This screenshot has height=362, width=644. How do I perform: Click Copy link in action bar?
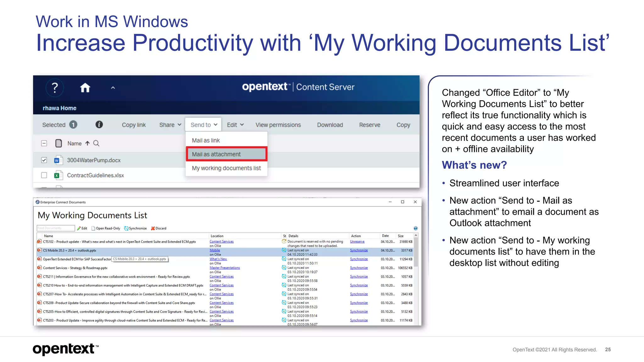(134, 125)
